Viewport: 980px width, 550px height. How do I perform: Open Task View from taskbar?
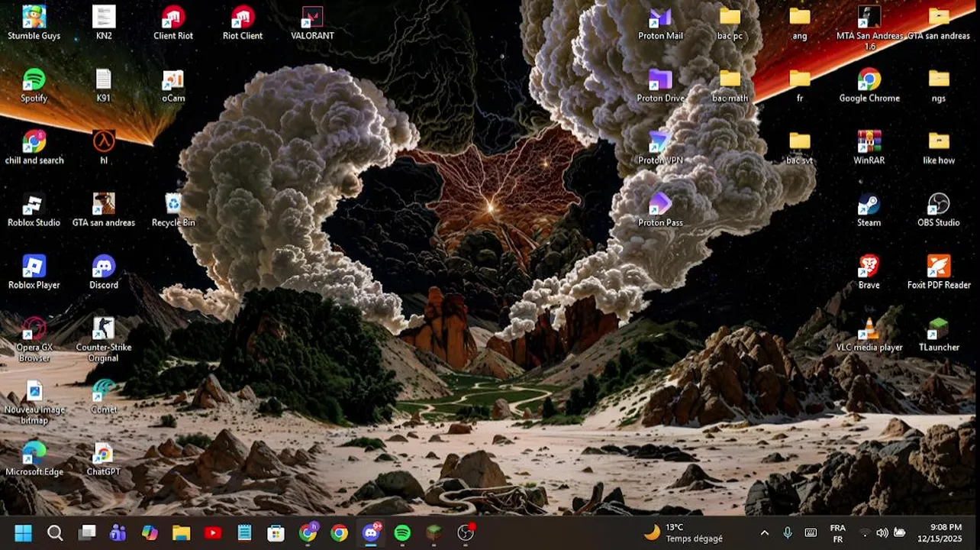[87, 532]
